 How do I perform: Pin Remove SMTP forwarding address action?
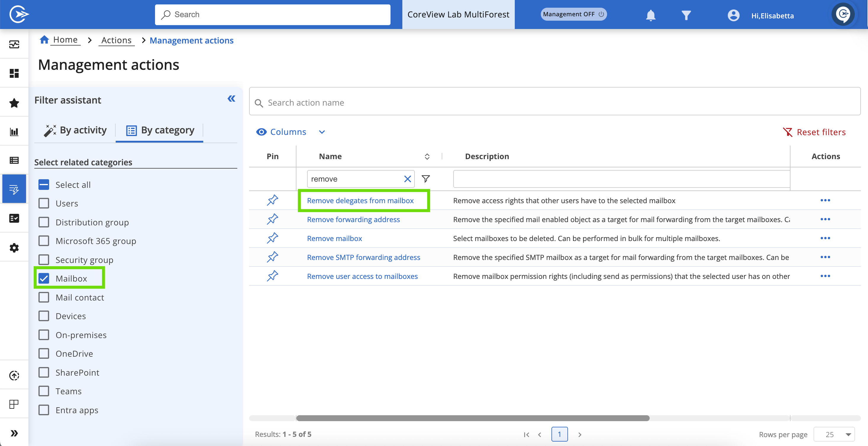tap(272, 257)
